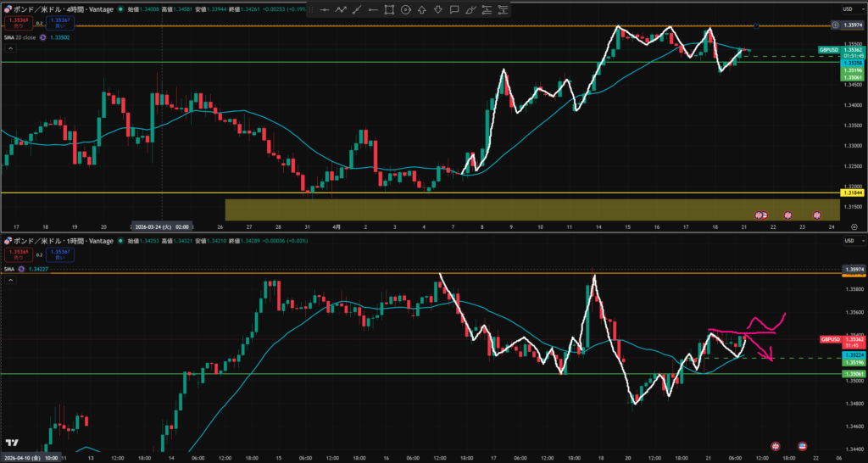Choose the circle drawing tool
The width and height of the screenshot is (868, 463).
[x=405, y=10]
